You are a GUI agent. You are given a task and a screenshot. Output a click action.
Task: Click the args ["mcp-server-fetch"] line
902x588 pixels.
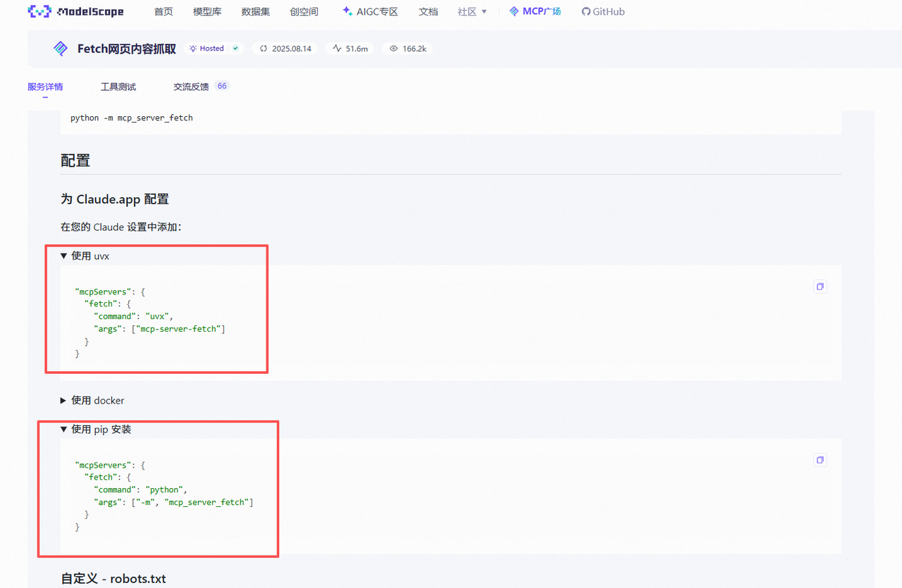[159, 329]
